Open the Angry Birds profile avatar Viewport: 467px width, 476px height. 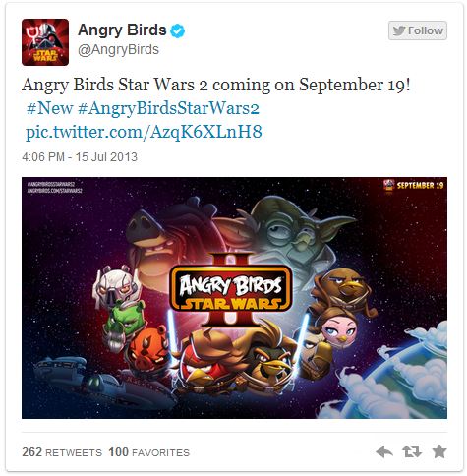[45, 42]
